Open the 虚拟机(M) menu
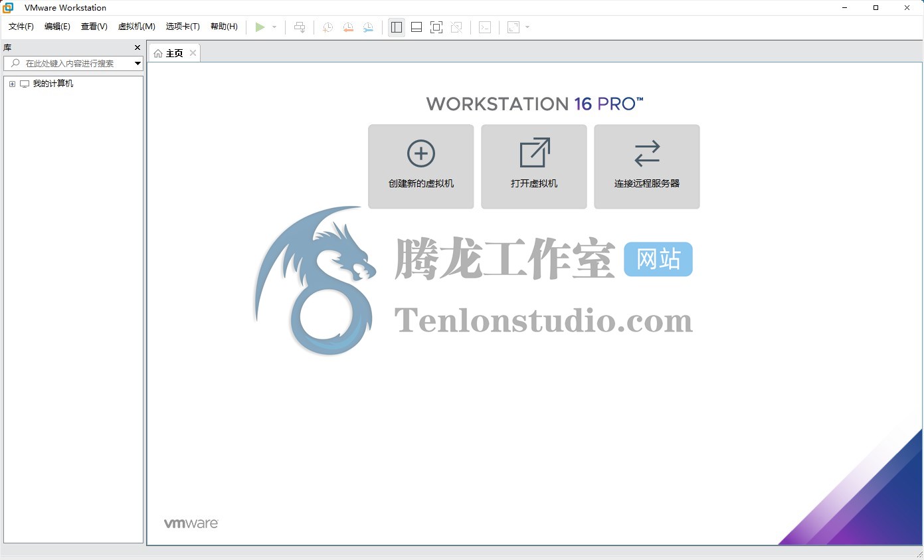The image size is (924, 560). 137,27
